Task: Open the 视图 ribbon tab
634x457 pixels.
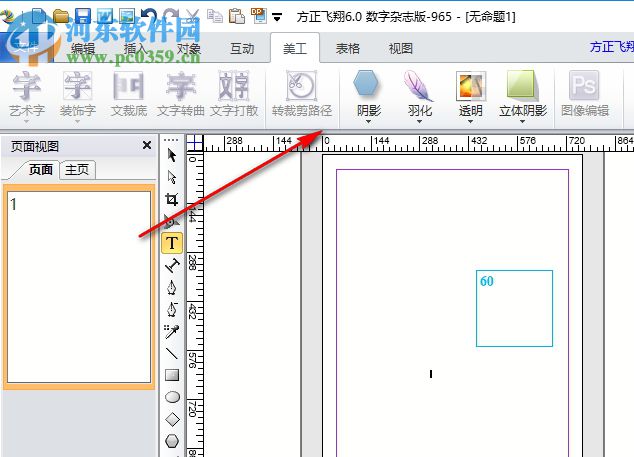Action: (401, 49)
